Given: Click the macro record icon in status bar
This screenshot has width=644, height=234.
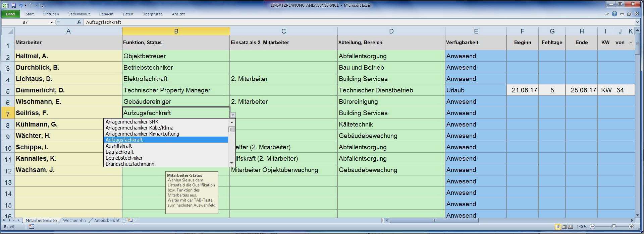Looking at the screenshot, I should tap(32, 227).
